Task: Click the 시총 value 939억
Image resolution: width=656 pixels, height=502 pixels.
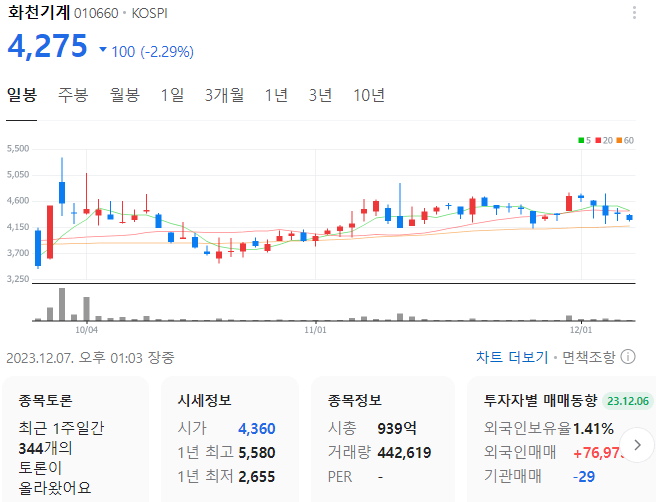Action: click(397, 428)
